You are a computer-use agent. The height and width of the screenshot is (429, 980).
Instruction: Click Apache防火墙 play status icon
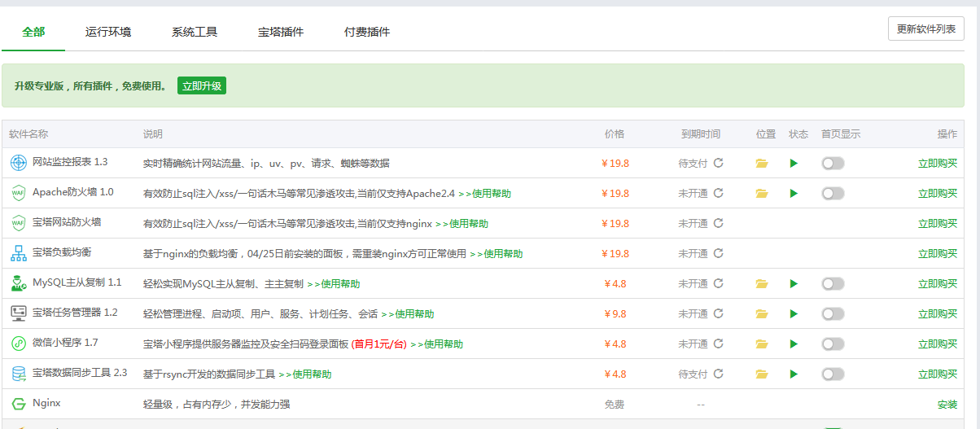pyautogui.click(x=794, y=193)
